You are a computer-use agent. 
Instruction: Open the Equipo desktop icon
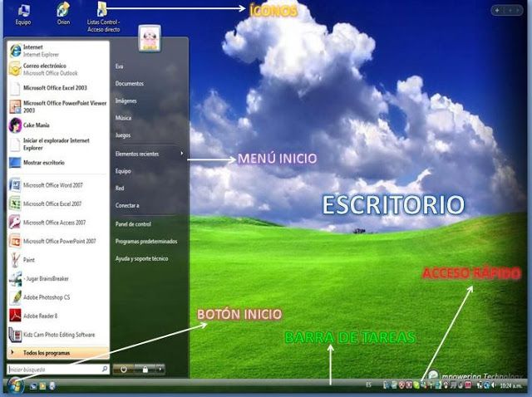[23, 14]
